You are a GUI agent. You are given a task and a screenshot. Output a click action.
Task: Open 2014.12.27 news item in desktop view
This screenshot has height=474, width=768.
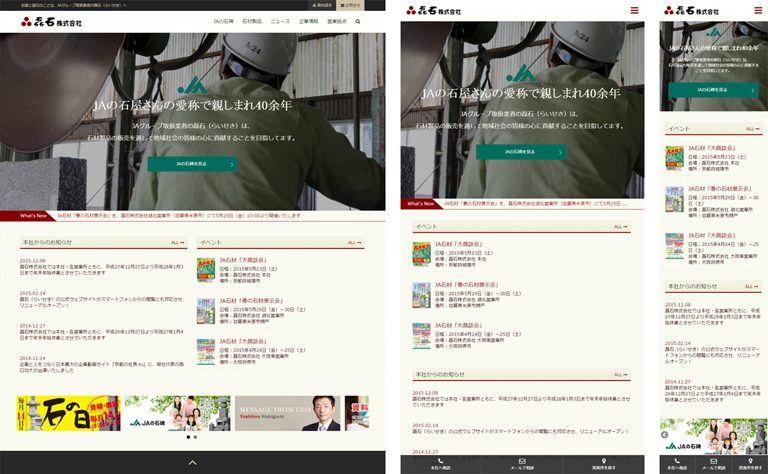(x=102, y=332)
